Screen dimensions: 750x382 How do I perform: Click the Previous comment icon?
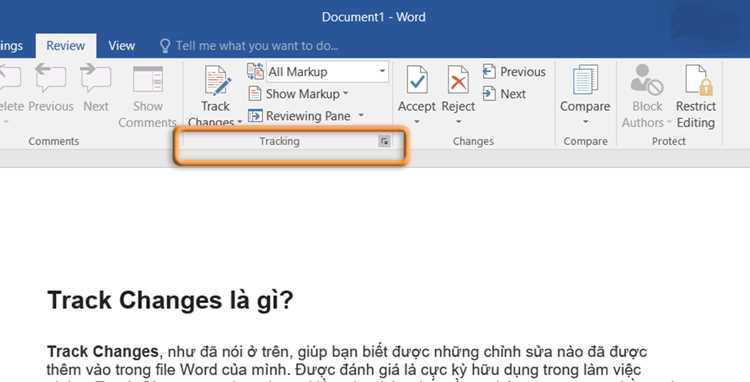click(51, 78)
